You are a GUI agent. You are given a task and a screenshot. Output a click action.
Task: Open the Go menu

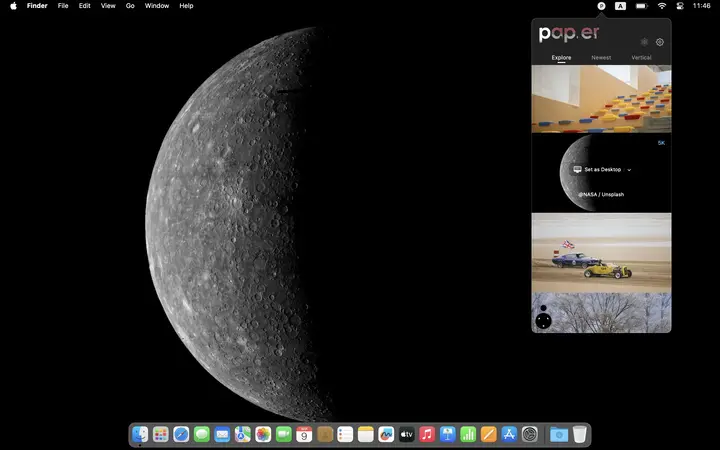tap(130, 6)
